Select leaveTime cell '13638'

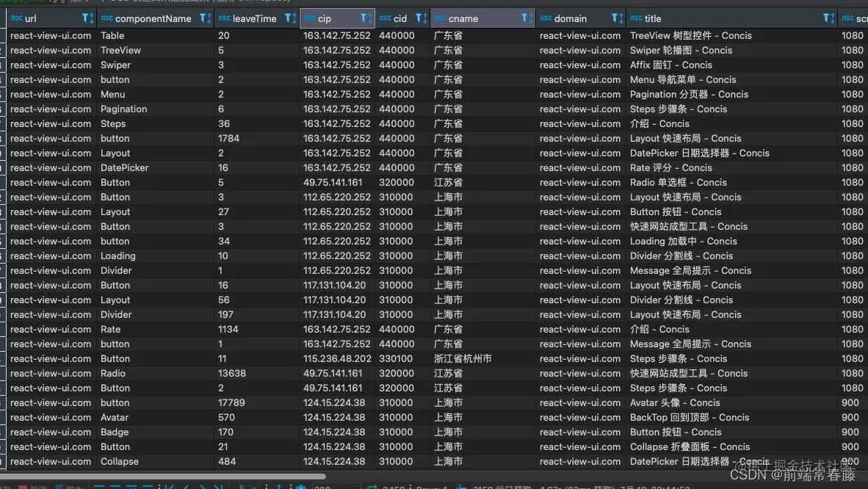(x=257, y=373)
